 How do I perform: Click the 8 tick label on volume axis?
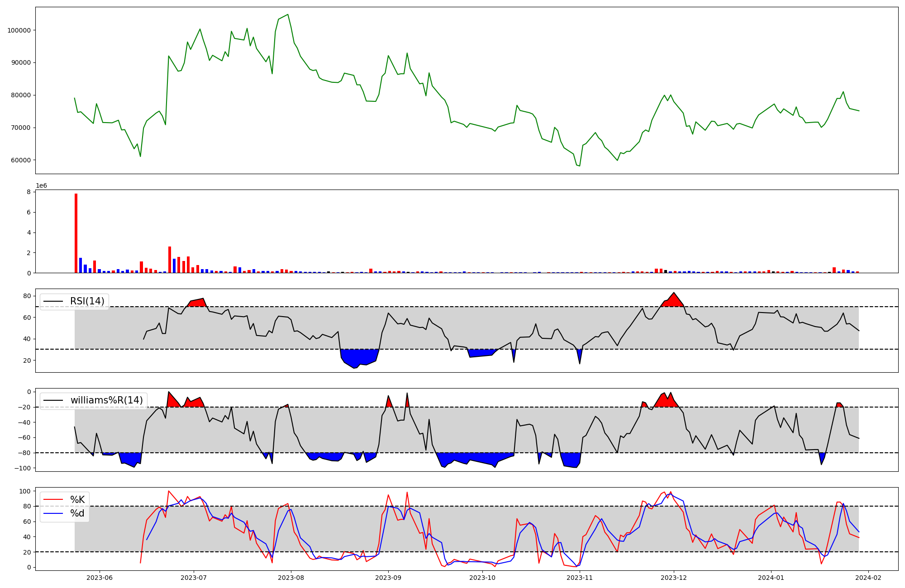point(29,192)
